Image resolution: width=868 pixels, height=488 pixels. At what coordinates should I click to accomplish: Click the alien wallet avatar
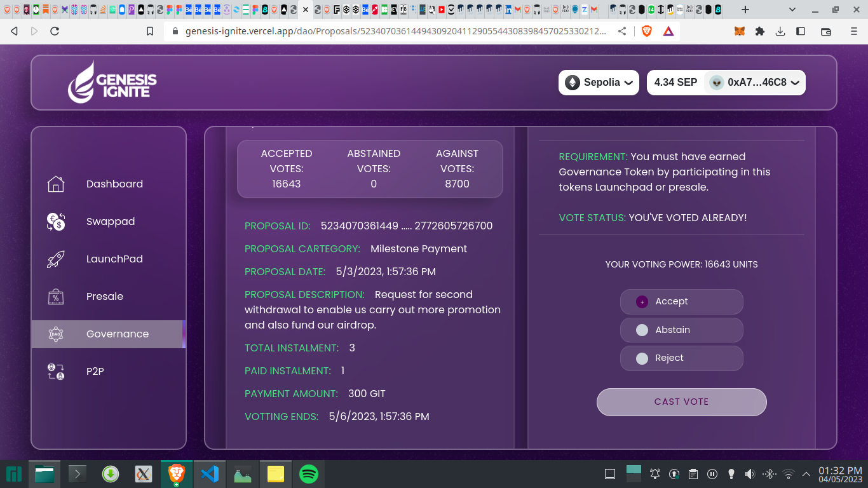pos(717,83)
